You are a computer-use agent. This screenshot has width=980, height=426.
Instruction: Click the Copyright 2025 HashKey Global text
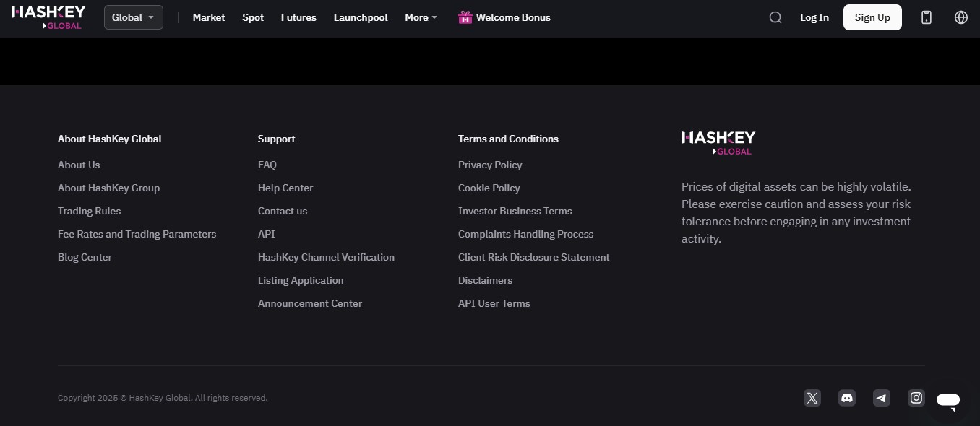tap(163, 398)
